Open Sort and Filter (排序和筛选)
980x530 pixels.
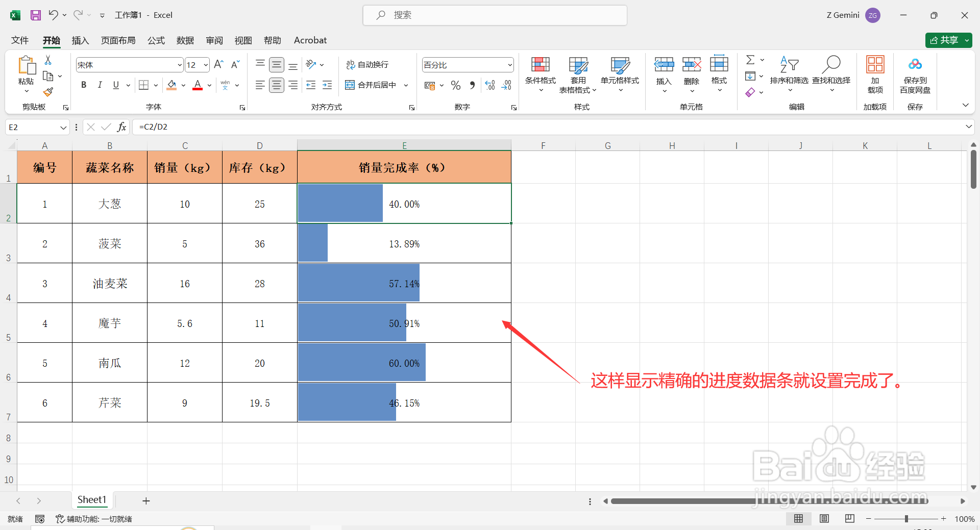[x=789, y=74]
